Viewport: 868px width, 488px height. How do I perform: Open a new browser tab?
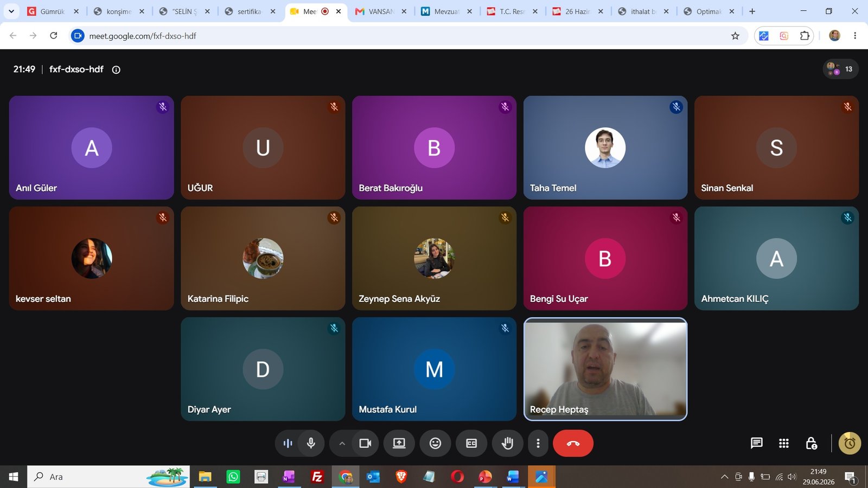pos(752,11)
